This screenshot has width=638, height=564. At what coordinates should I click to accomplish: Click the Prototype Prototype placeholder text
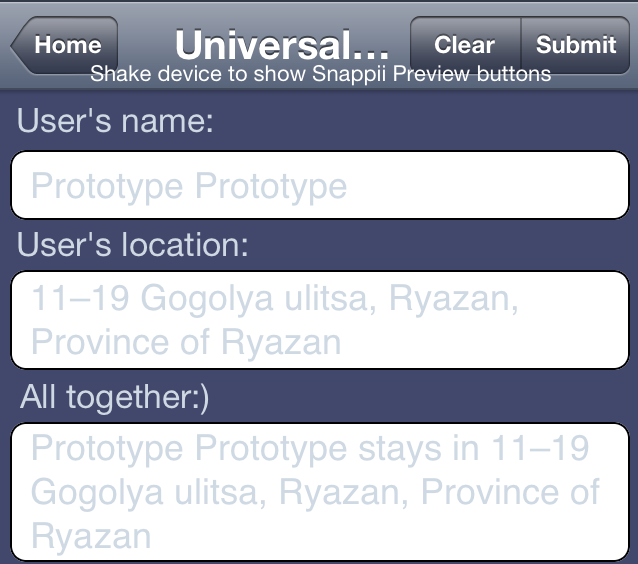[189, 186]
